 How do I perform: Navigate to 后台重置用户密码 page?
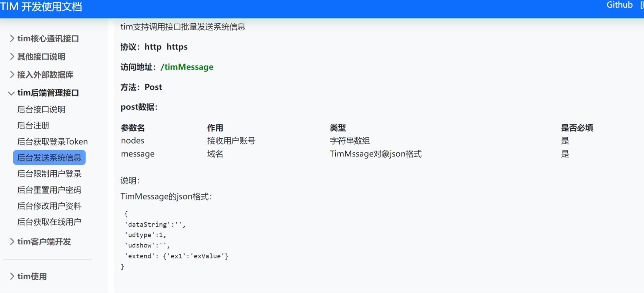(x=49, y=190)
